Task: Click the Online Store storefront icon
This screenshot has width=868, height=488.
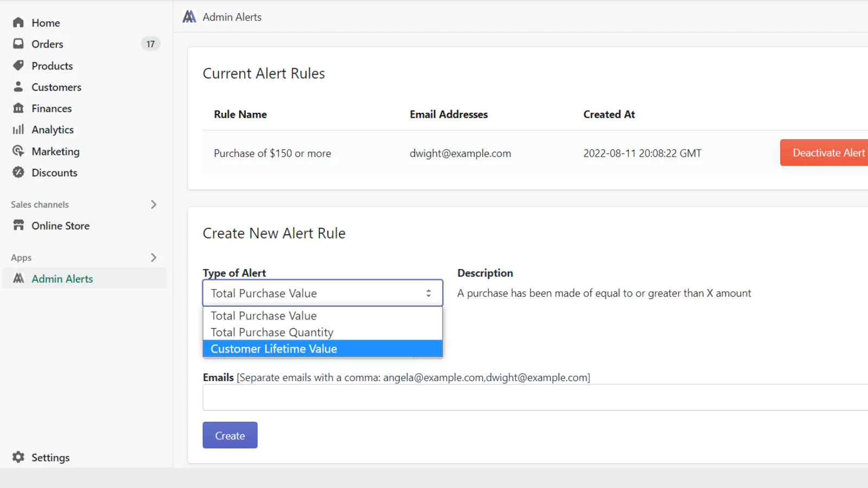Action: pyautogui.click(x=18, y=225)
